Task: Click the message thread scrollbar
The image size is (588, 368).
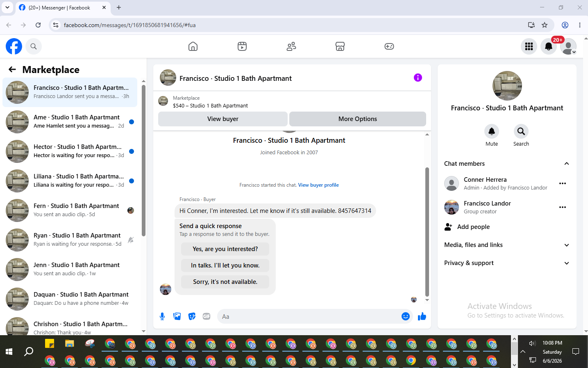Action: (427, 232)
